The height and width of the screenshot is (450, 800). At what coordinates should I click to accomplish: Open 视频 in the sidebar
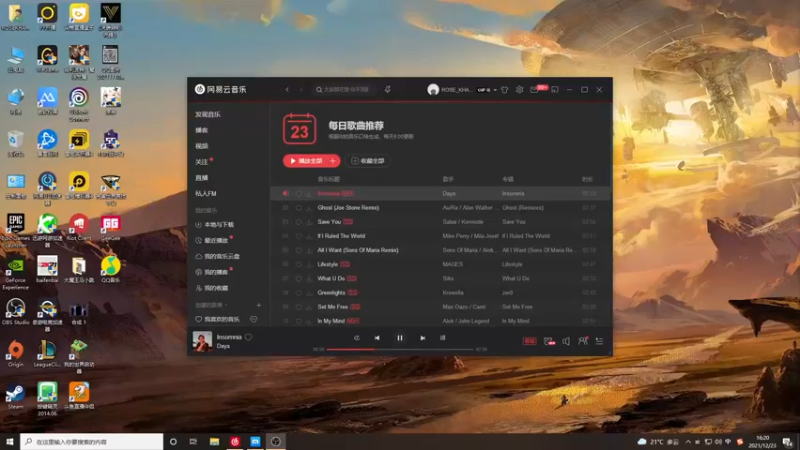[202, 146]
